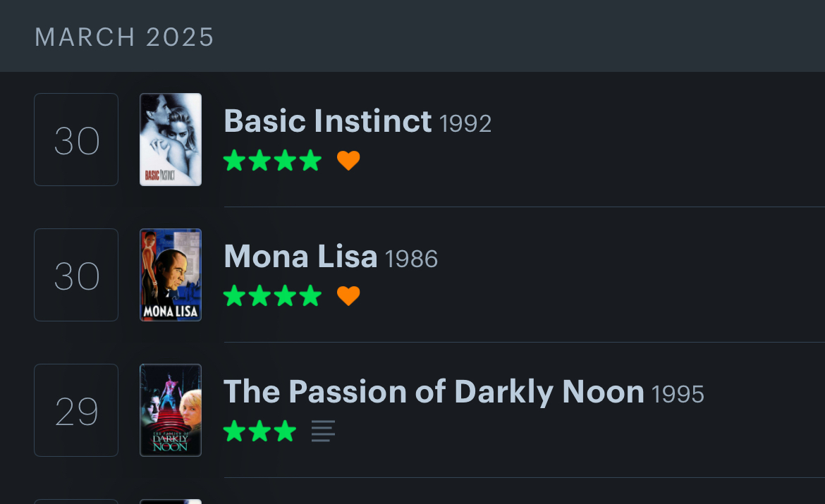Click the green stars under Mona Lisa
Image resolution: width=825 pixels, height=504 pixels.
coord(272,296)
